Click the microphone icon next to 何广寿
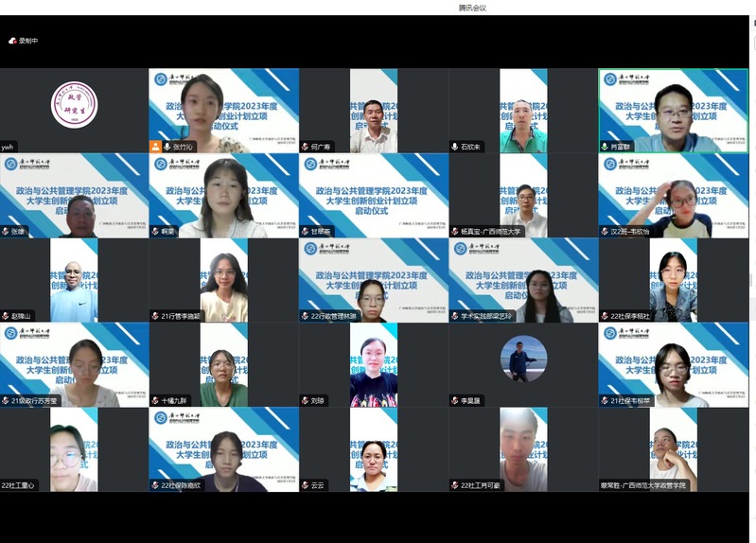This screenshot has height=543, width=756. coord(306,147)
